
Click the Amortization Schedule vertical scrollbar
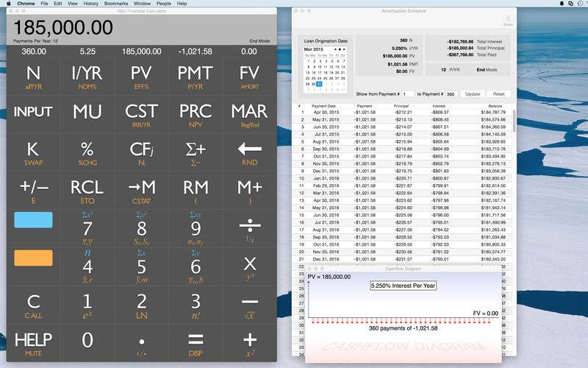point(514,121)
